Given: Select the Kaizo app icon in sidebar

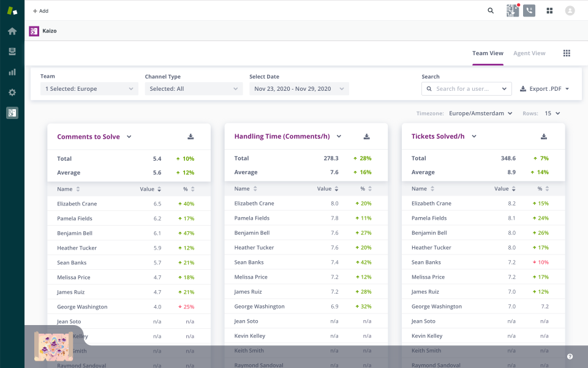Looking at the screenshot, I should (12, 113).
